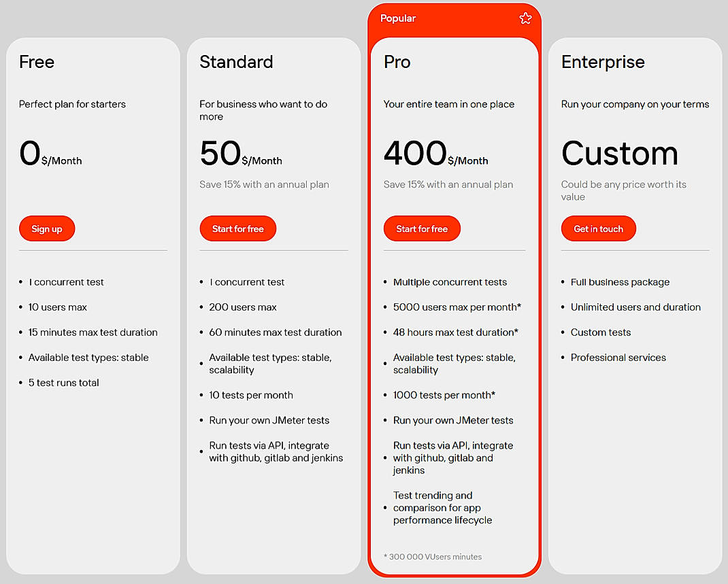Screen dimensions: 728x584
Task: Click Standard plan's '1 concurrent test'
Action: (x=246, y=282)
